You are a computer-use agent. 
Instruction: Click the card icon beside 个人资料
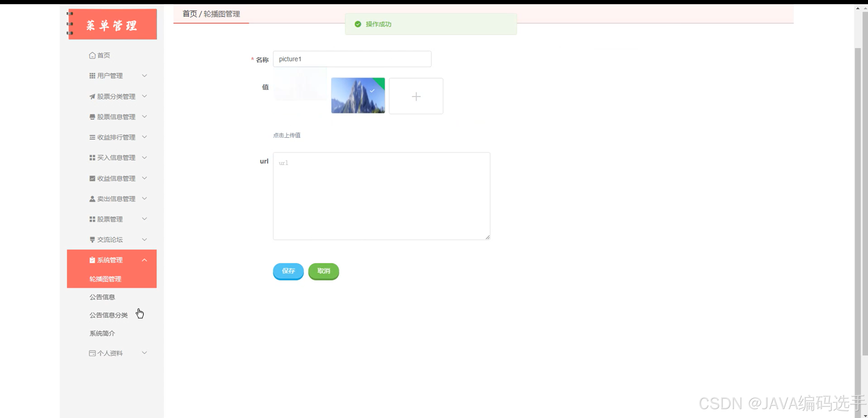[92, 353]
